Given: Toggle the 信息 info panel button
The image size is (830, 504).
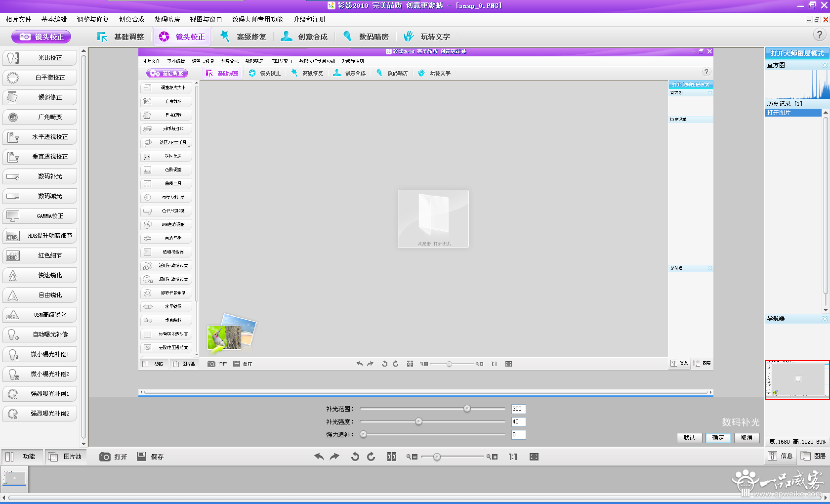Looking at the screenshot, I should click(x=781, y=456).
